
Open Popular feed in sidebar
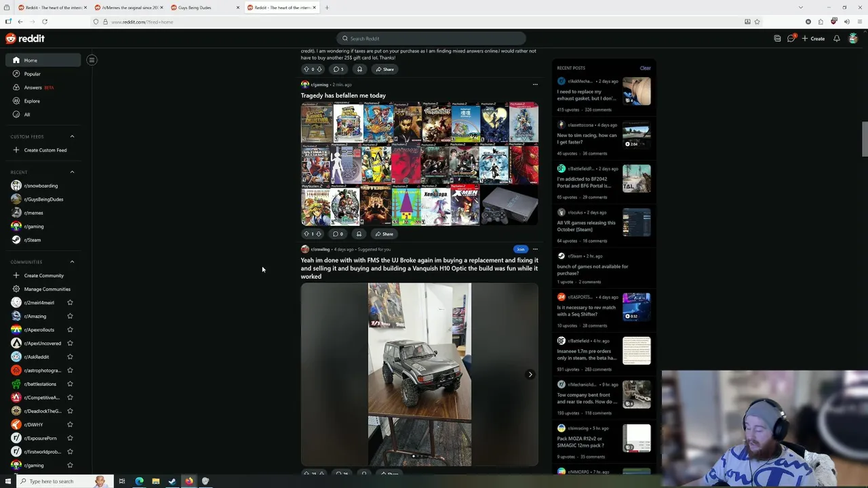click(43, 74)
